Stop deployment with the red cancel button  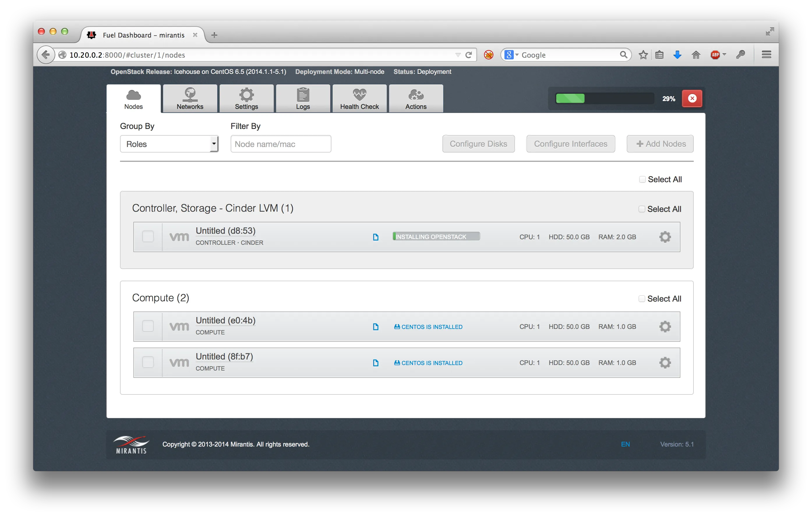[692, 98]
